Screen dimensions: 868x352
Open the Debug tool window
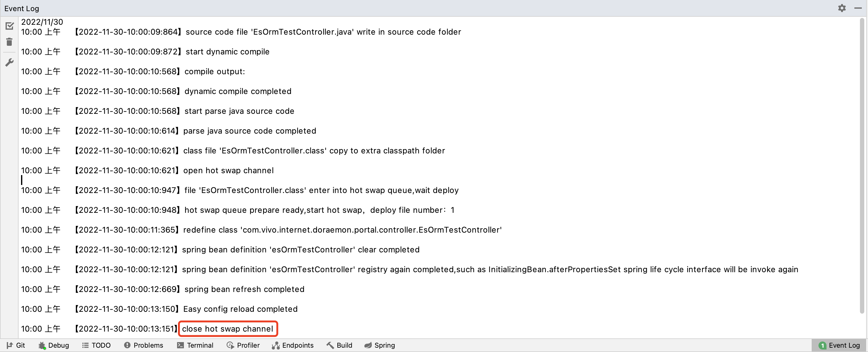[x=54, y=345]
